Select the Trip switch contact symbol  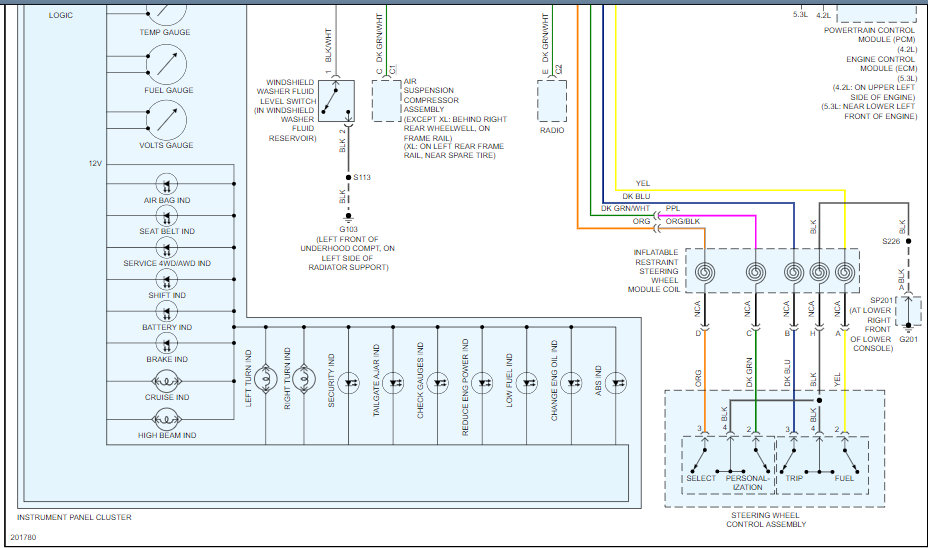789,456
